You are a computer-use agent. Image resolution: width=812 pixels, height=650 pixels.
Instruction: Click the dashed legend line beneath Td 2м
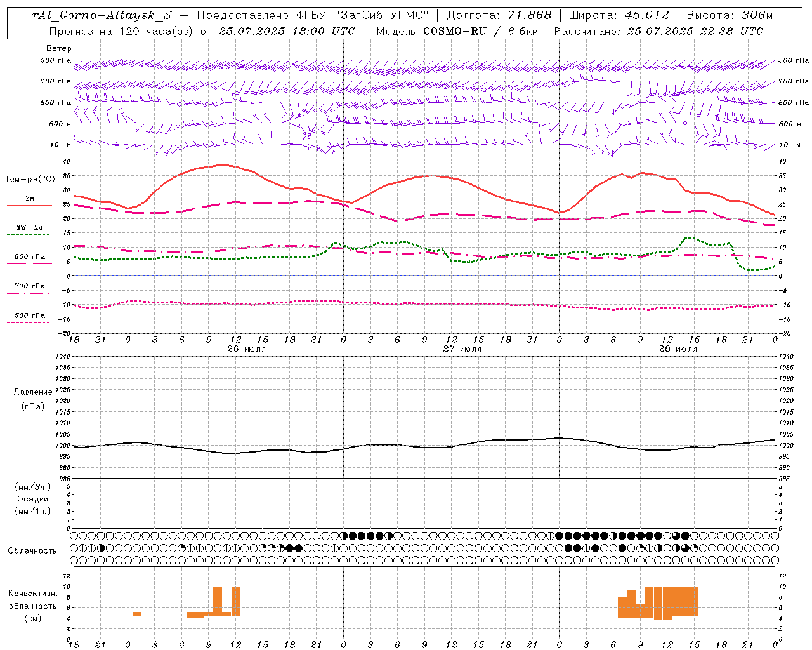[28, 235]
